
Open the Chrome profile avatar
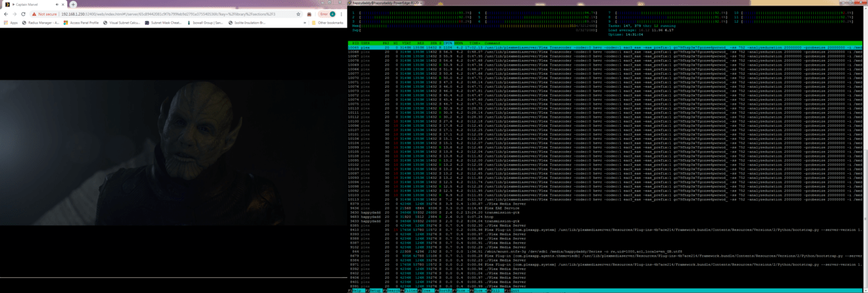click(x=332, y=14)
